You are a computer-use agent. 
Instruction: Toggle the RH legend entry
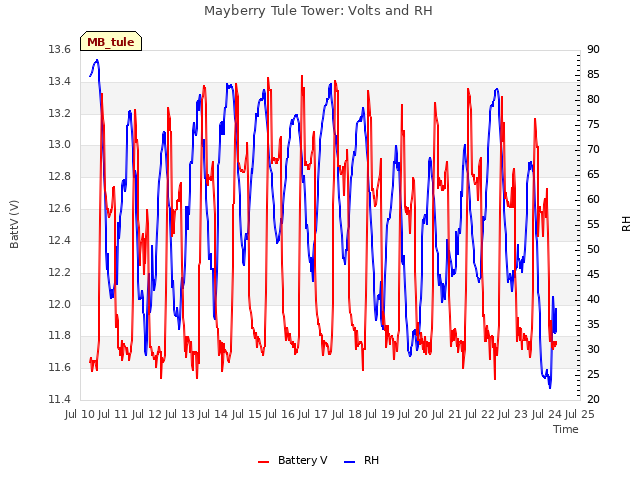(362, 460)
